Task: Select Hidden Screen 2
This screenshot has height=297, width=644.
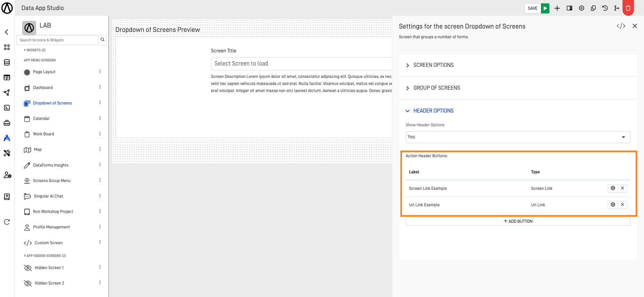Action: point(49,283)
